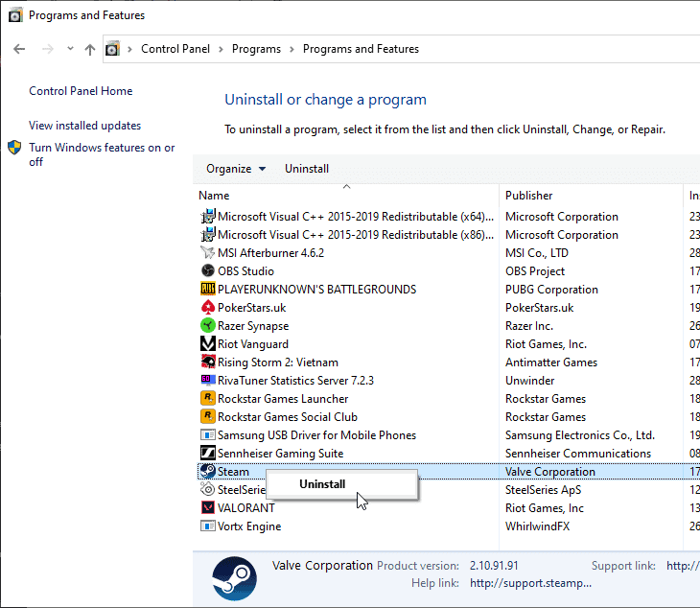The image size is (700, 608).
Task: Click the Steam program icon in list
Action: click(207, 472)
